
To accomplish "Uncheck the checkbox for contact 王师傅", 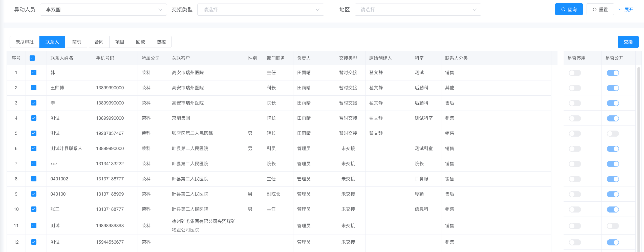I will point(34,88).
